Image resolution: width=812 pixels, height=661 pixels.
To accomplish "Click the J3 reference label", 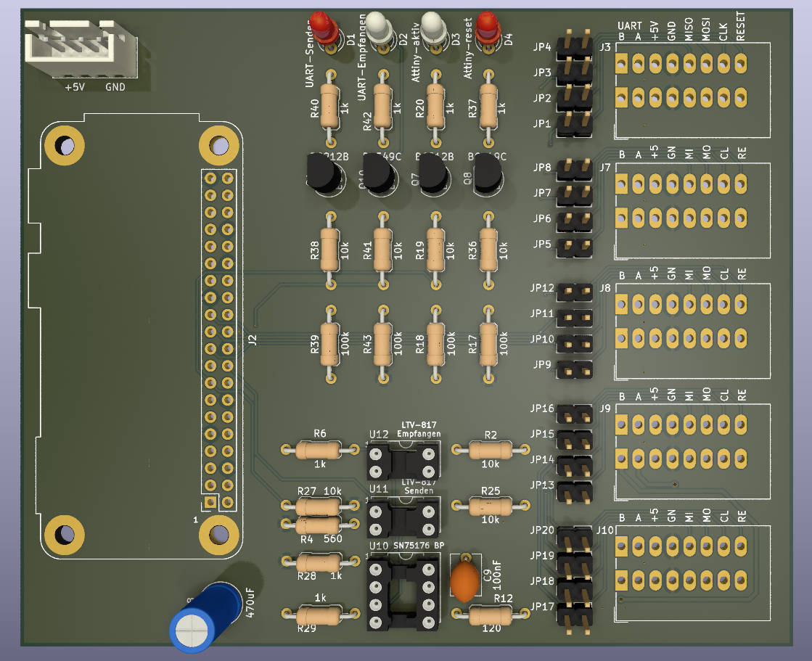I will 605,47.
